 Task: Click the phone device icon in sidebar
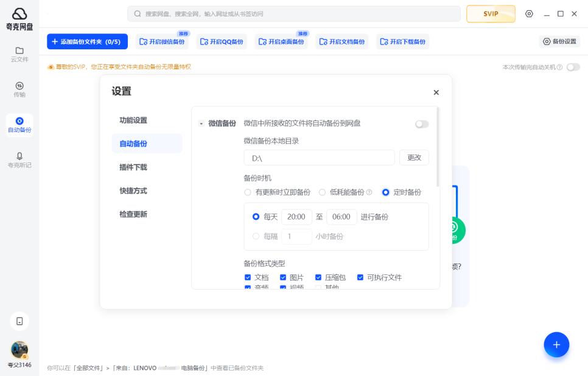(x=19, y=321)
